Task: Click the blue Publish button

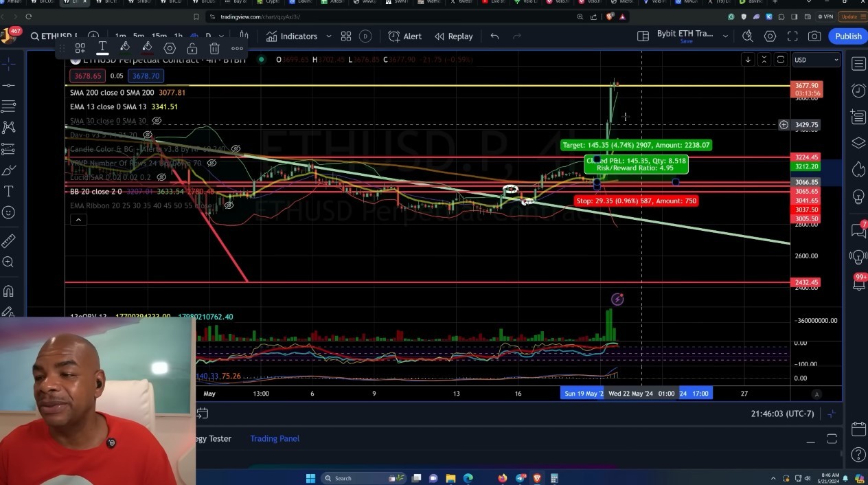Action: pyautogui.click(x=847, y=36)
